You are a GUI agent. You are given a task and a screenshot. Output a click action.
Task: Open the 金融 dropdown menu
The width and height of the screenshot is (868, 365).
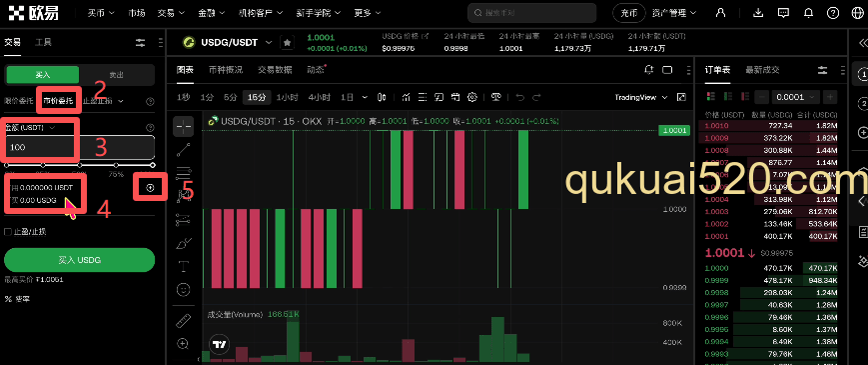pos(211,13)
